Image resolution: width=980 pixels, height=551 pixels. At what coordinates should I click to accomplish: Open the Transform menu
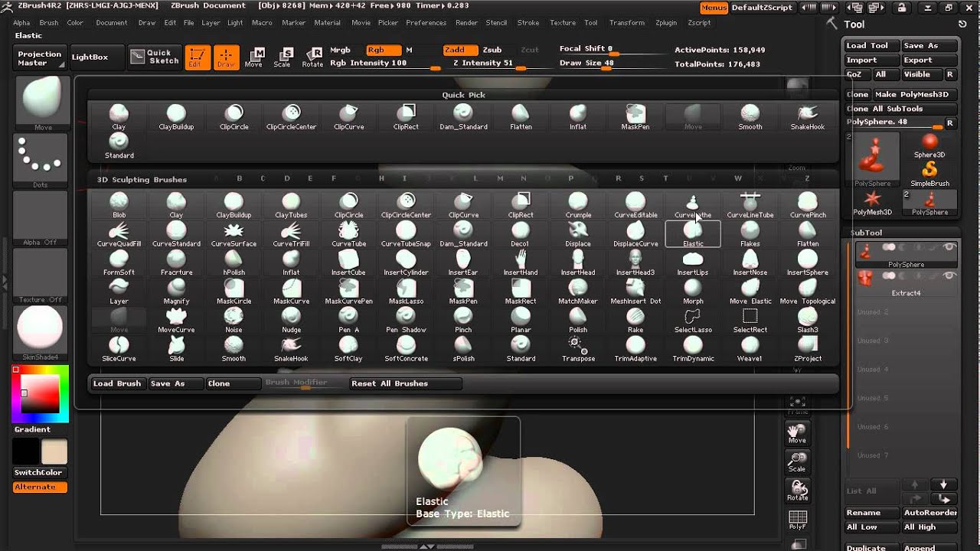627,23
